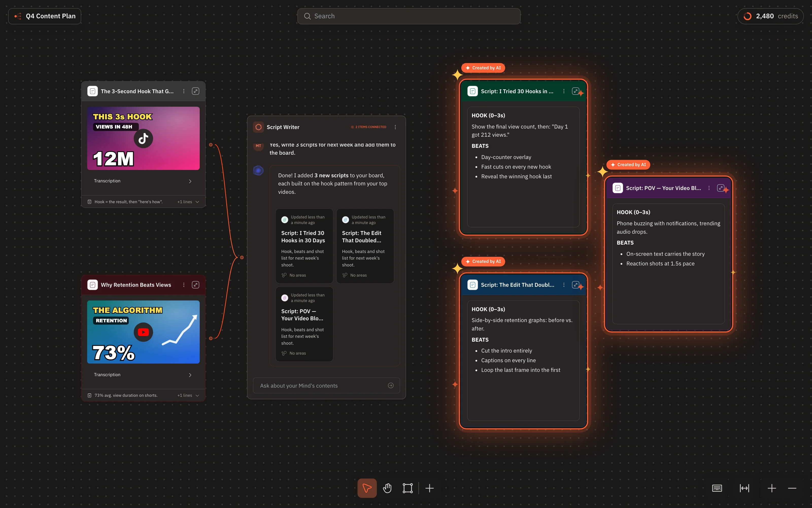Zoom out with the minus icon

pos(792,488)
